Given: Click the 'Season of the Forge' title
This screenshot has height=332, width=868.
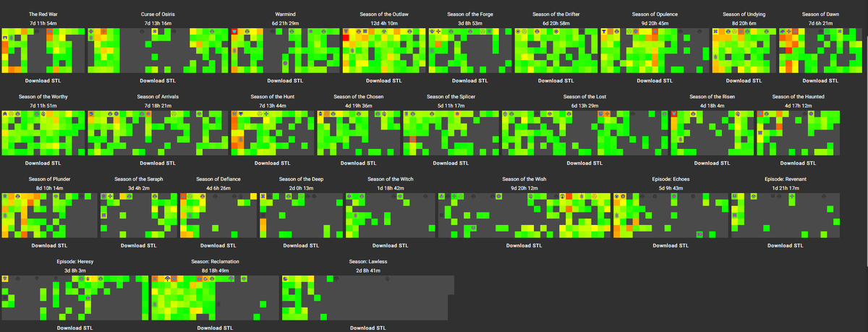Looking at the screenshot, I should tap(471, 14).
